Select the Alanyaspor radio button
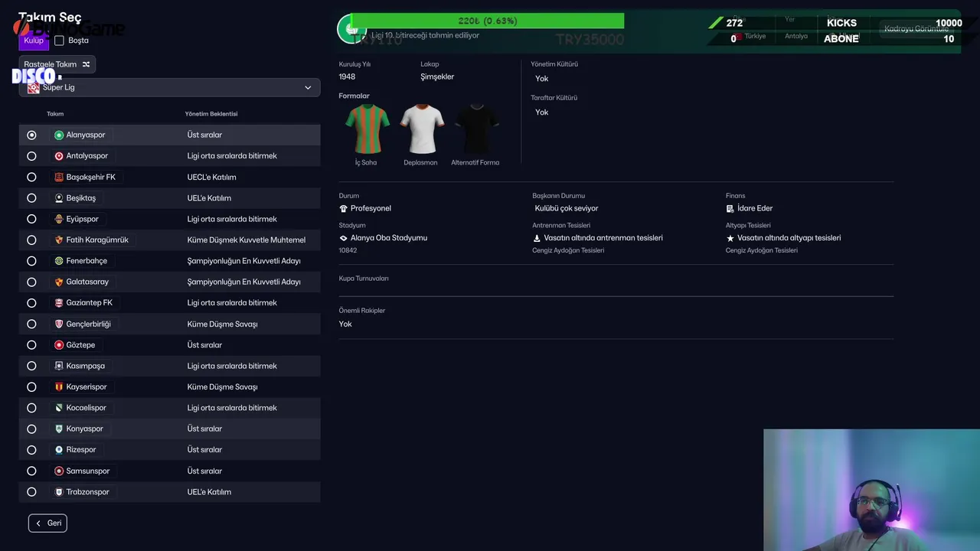 click(x=31, y=135)
